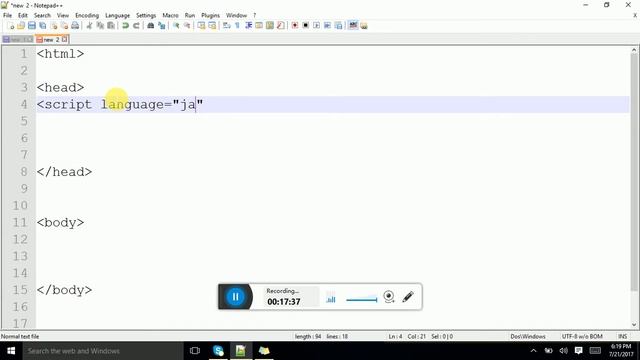Open Skype from the taskbar

(x=218, y=351)
